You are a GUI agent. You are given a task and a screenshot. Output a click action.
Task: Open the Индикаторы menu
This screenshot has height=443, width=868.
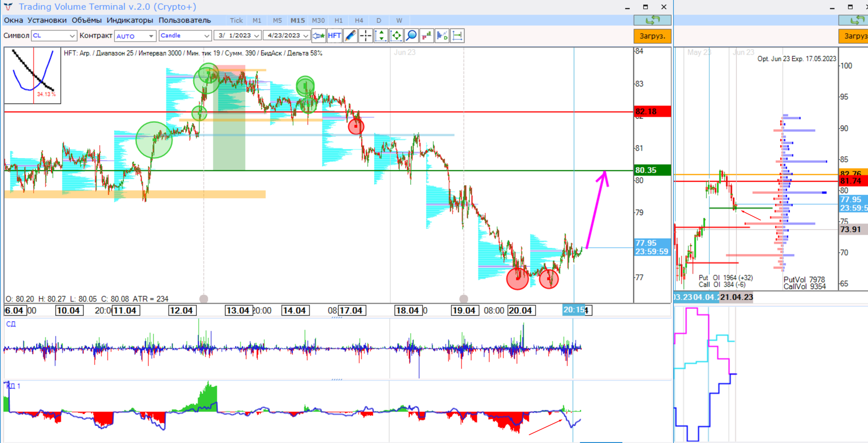[130, 20]
